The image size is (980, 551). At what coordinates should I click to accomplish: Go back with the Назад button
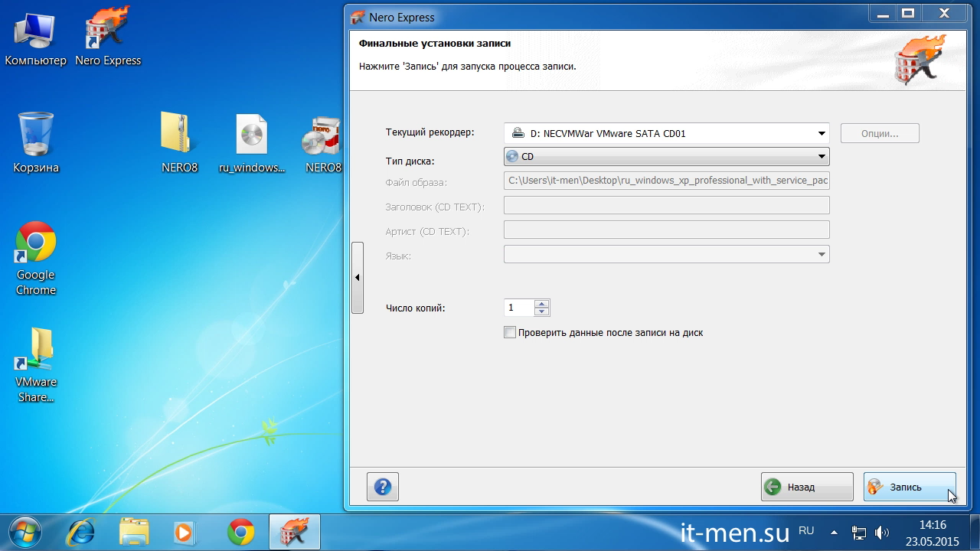[807, 487]
